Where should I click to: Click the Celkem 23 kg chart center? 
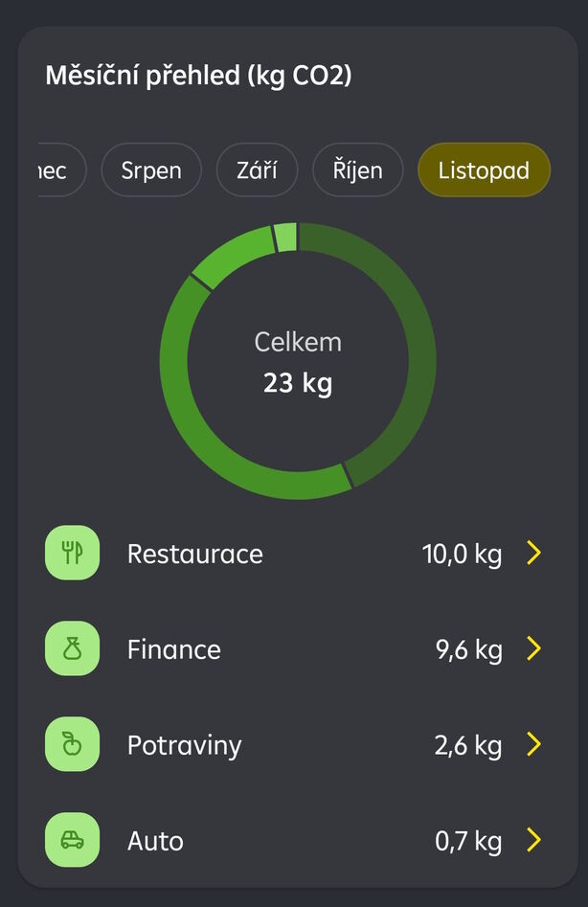[298, 362]
